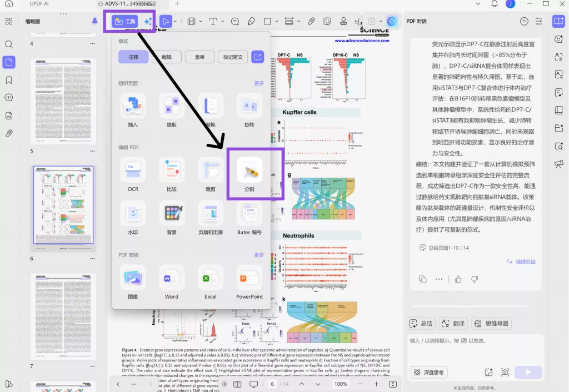Select the rectangle shape tool
Screen dimensions: 569x392
[267, 22]
